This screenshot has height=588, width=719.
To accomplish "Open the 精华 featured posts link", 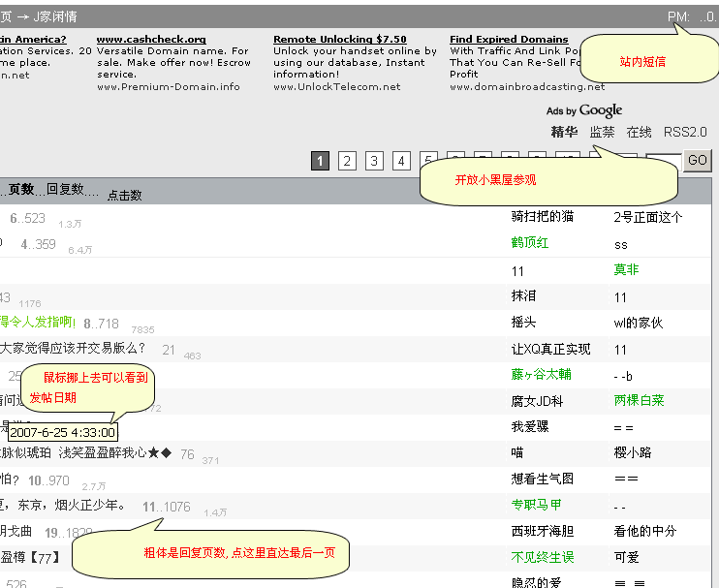I will tap(563, 133).
